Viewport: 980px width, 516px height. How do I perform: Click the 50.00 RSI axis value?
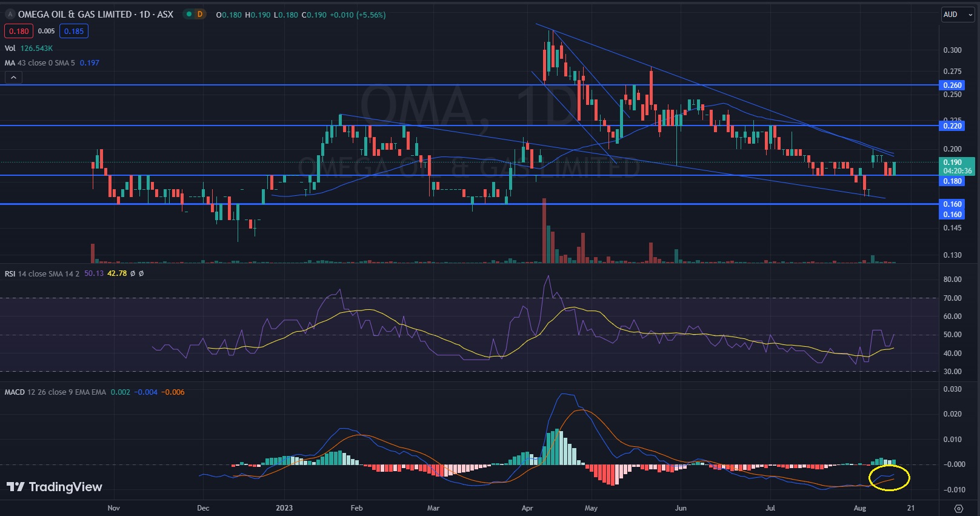click(952, 335)
